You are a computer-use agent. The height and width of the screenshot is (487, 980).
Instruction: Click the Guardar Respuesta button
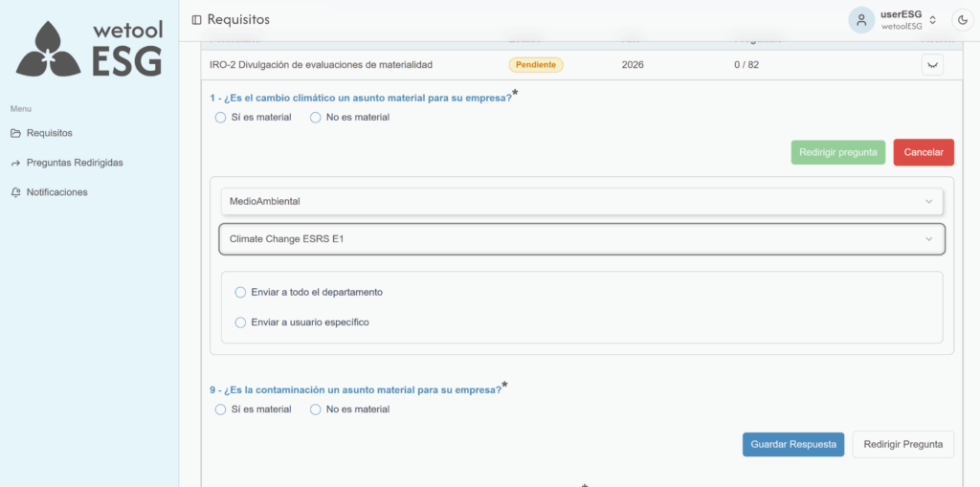793,444
